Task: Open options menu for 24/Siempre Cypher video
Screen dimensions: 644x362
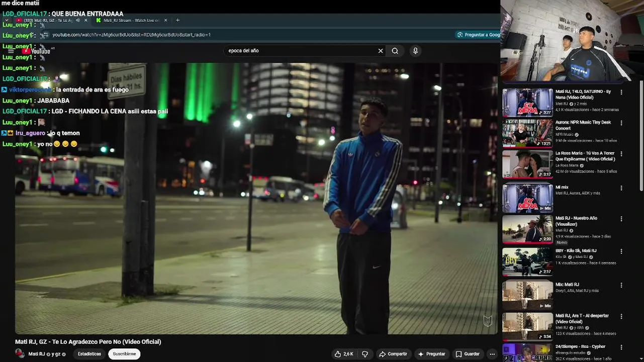Action: (x=621, y=347)
